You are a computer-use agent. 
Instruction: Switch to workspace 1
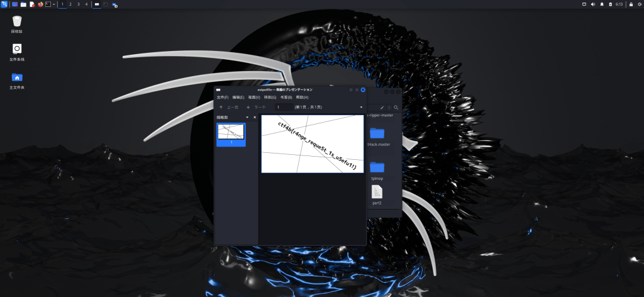[62, 4]
